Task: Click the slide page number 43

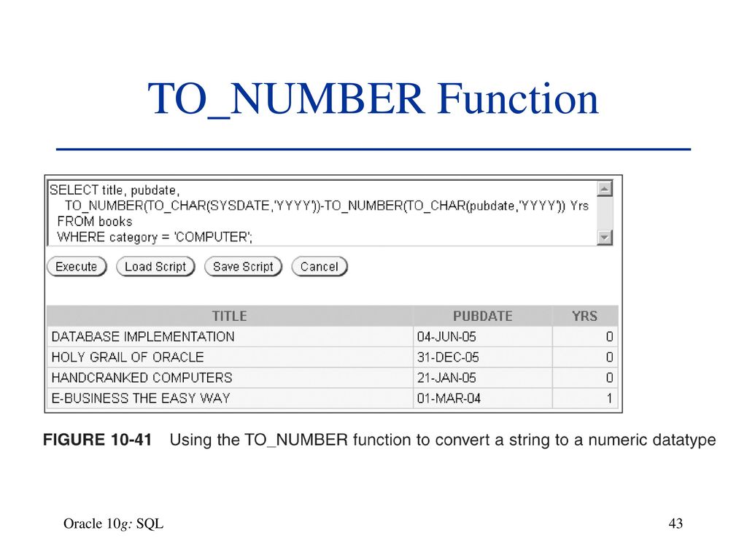Action: point(676,524)
